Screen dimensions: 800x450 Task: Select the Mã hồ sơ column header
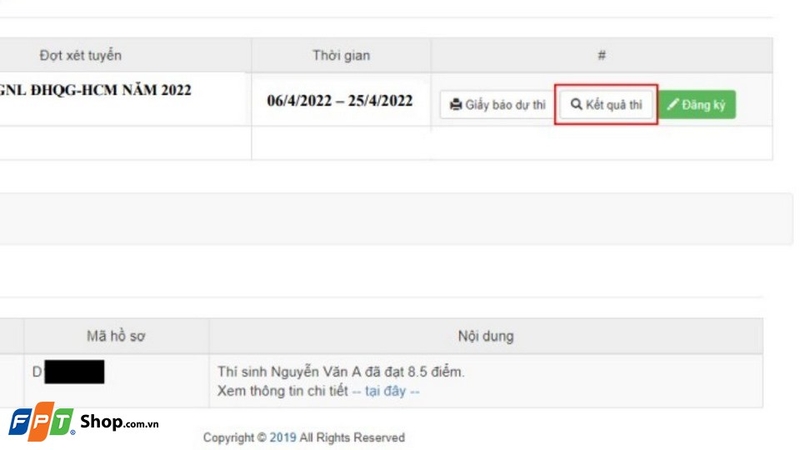click(116, 336)
